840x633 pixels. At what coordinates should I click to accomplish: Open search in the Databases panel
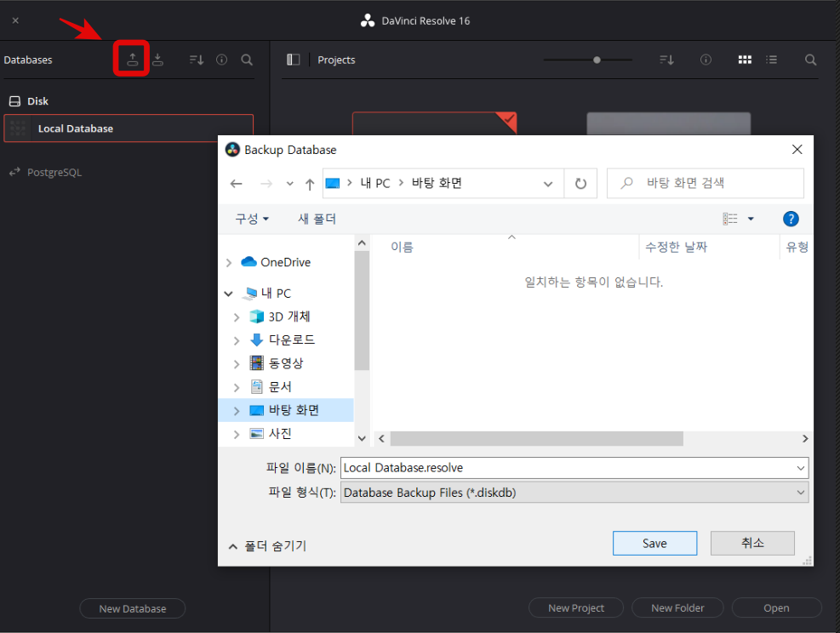tap(247, 60)
